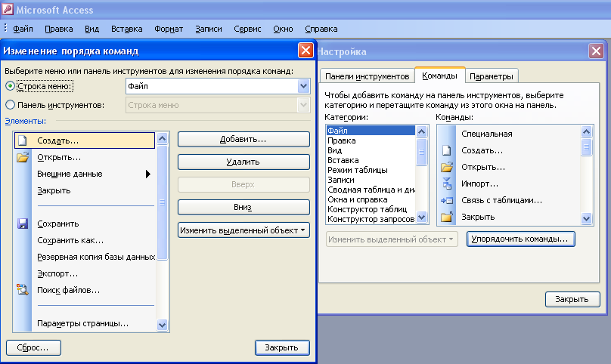Click the Сброс... button
The image size is (611, 364).
(33, 347)
